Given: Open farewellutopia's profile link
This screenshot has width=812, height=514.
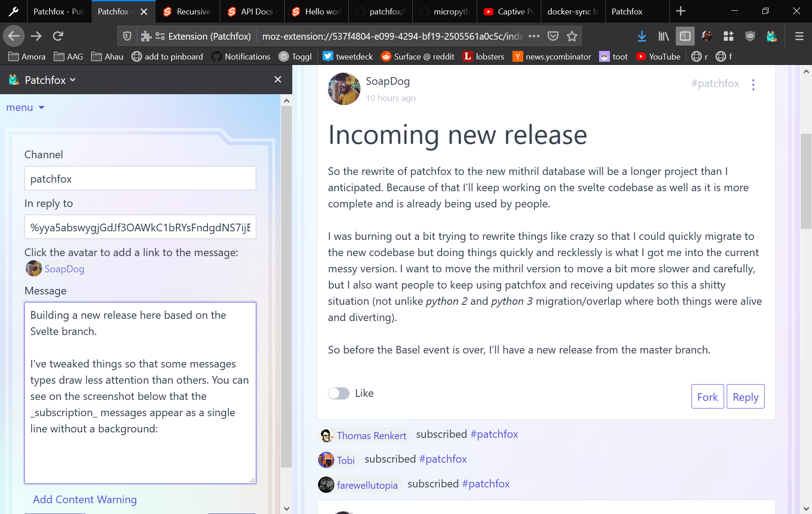Looking at the screenshot, I should point(367,485).
